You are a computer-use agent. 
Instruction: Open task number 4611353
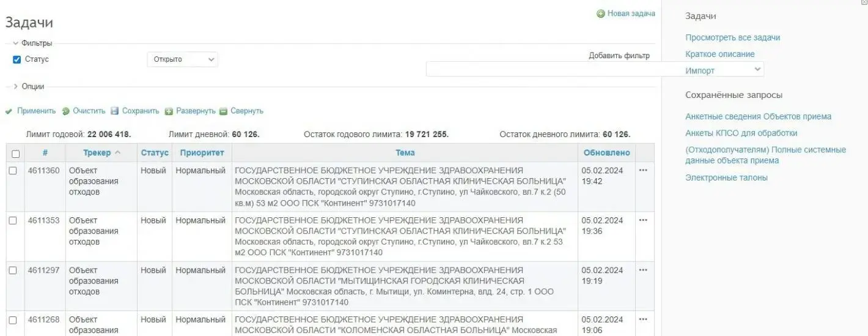point(44,220)
